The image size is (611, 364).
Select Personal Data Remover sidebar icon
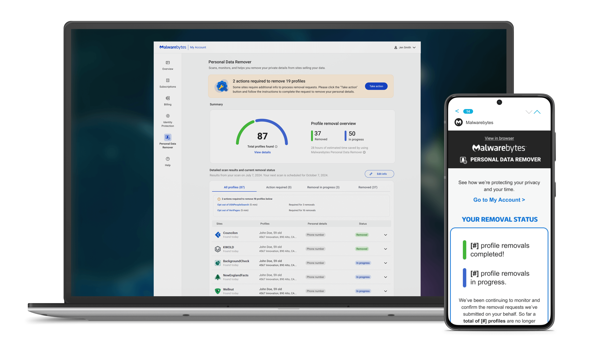[x=167, y=137]
